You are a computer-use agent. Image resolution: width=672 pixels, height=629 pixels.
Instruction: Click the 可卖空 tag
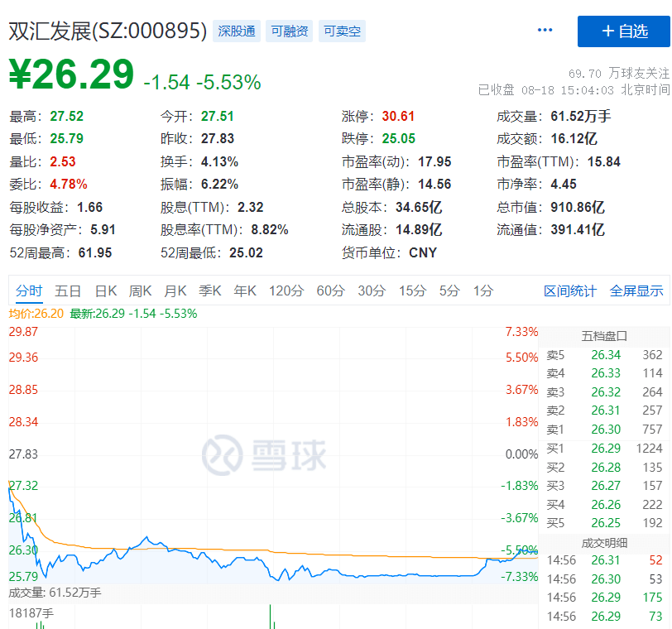click(x=342, y=31)
